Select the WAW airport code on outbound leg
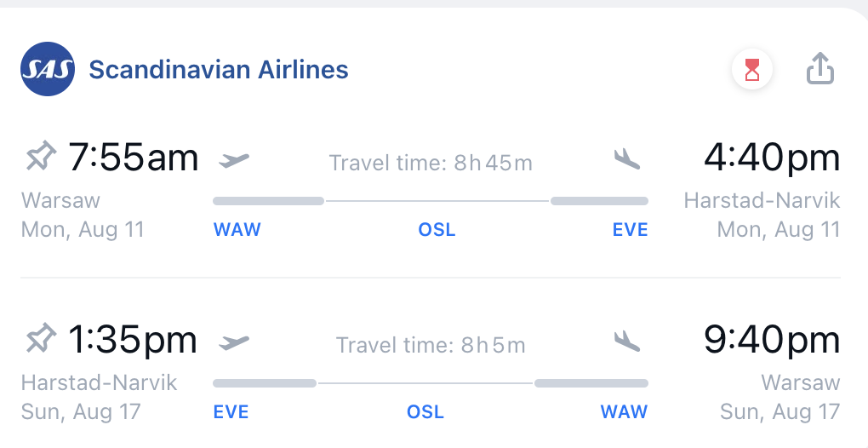Screen dimensions: 868x448 pos(237,229)
